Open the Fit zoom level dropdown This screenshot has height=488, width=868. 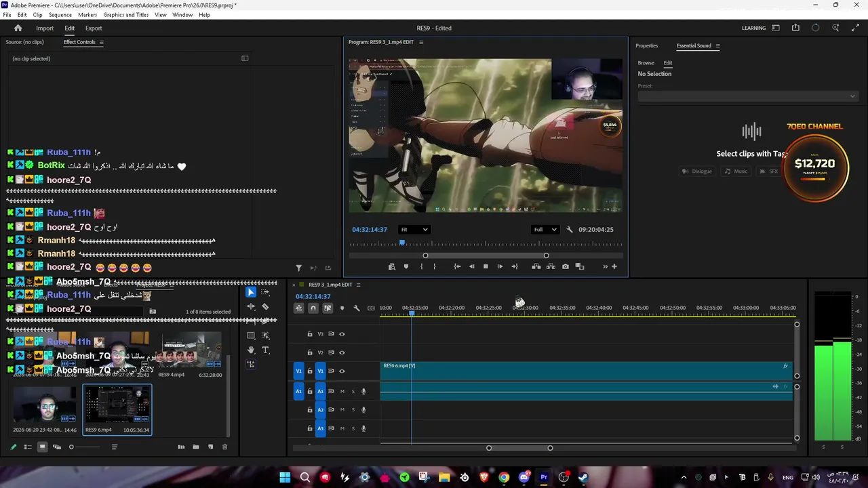[414, 230]
